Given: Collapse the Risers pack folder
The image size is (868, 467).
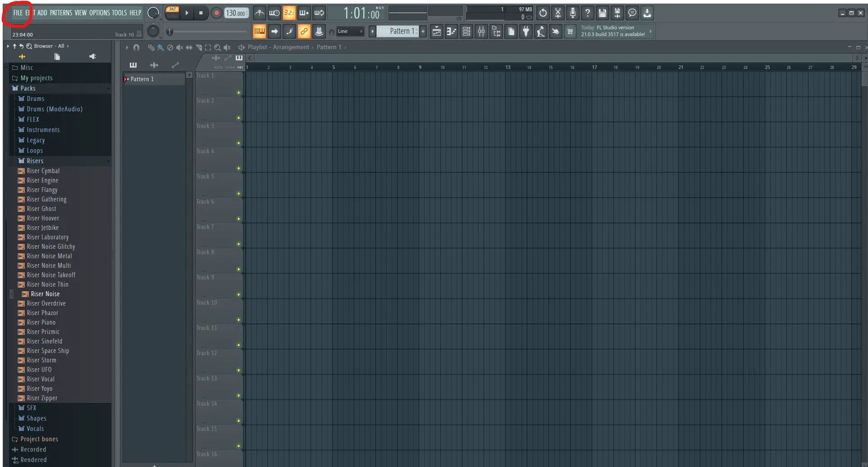Looking at the screenshot, I should (x=35, y=161).
